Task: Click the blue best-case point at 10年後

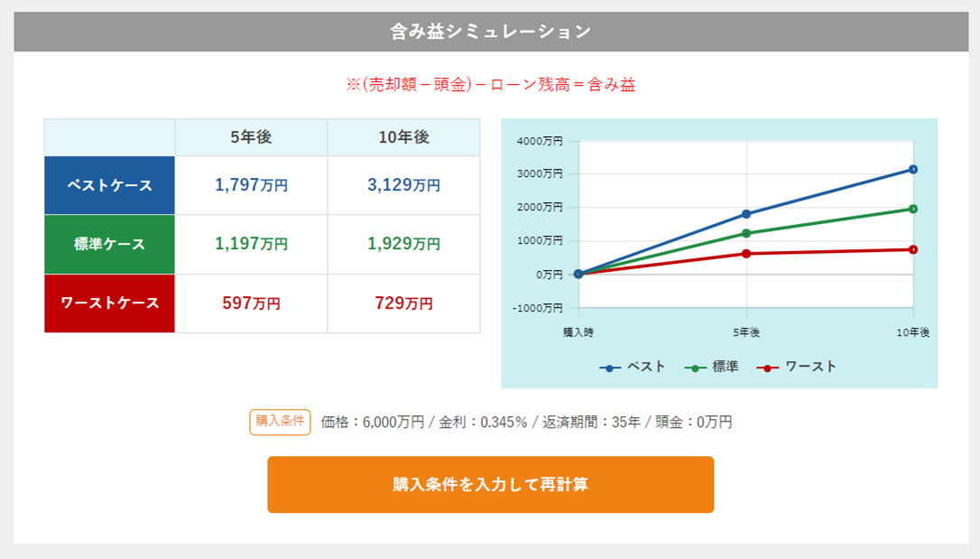Action: 913,170
